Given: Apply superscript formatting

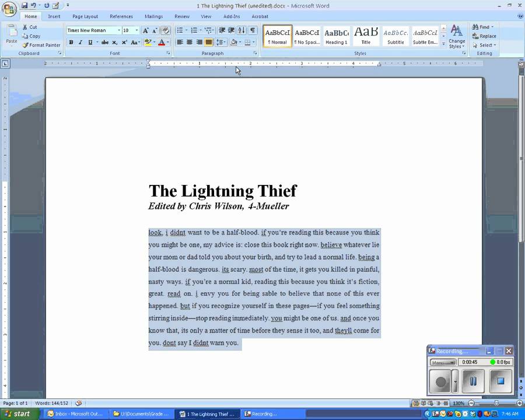Looking at the screenshot, I should (x=124, y=43).
